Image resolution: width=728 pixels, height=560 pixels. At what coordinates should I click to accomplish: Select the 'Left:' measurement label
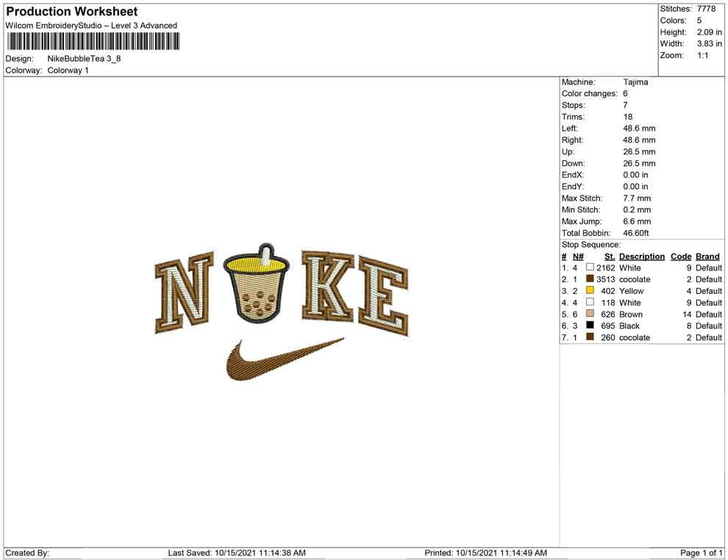[x=570, y=128]
